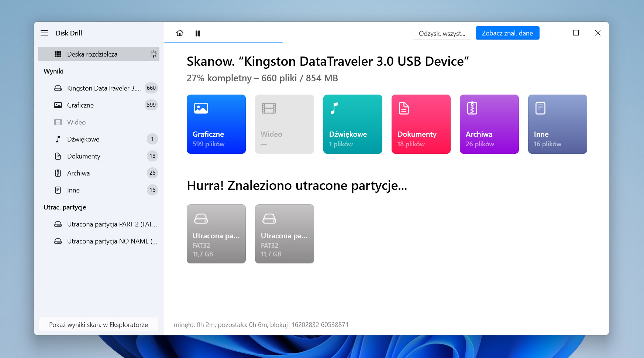Click the sidebar picture icon for Graficzne
The image size is (644, 358).
58,105
